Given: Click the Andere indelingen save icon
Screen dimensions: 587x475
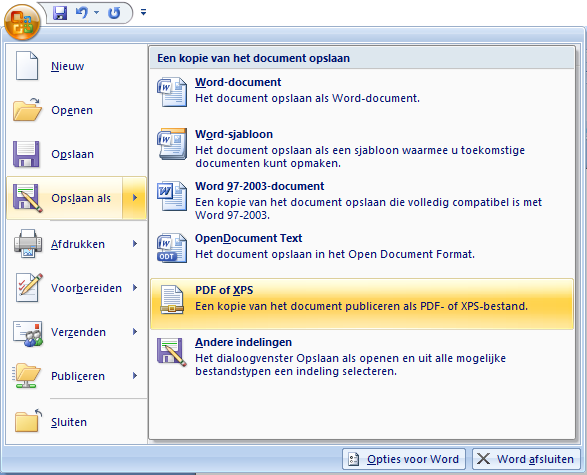Looking at the screenshot, I should (x=172, y=352).
